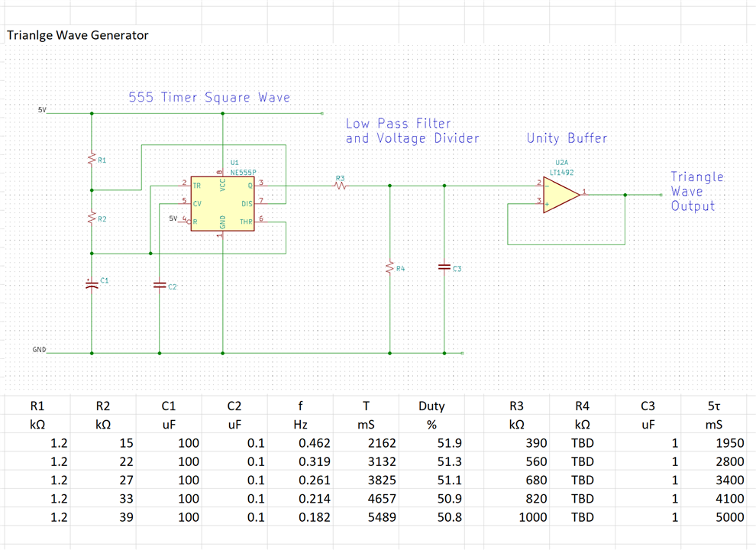Select the period cell 3132
Screen dimensions: 756x550
click(366, 461)
